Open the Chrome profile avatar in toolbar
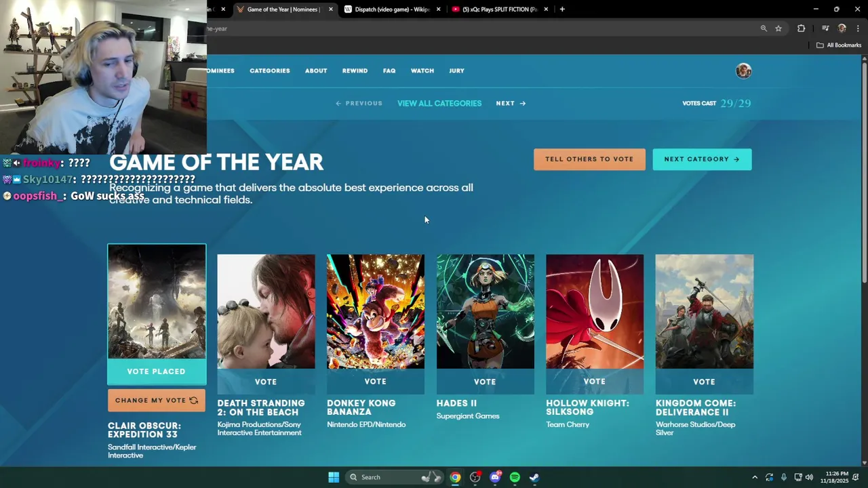868x488 pixels. (x=842, y=28)
